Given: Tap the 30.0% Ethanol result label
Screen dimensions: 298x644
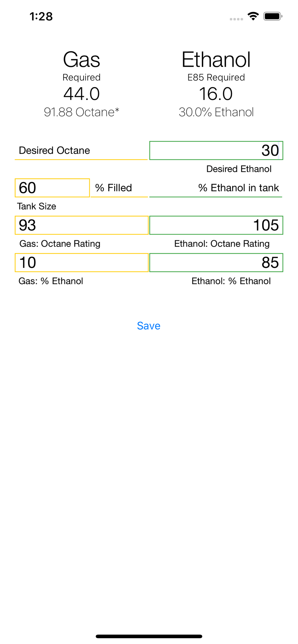Looking at the screenshot, I should coord(216,112).
